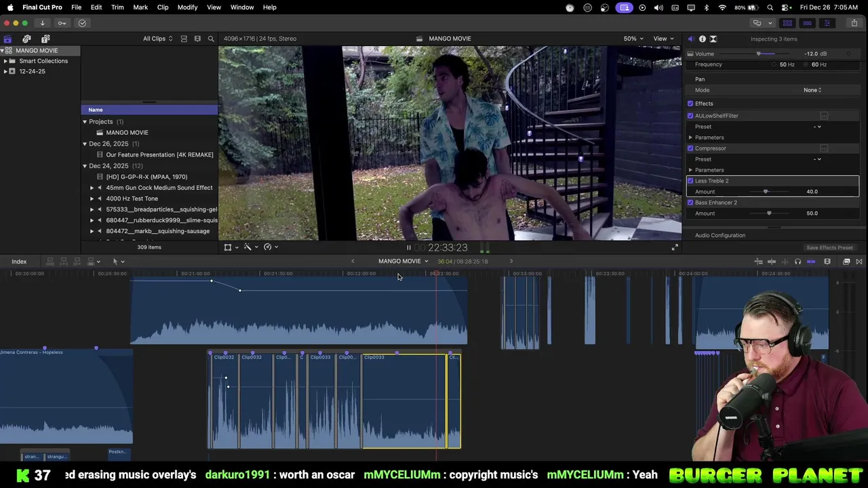Open Background Tasks checkmark icon
Viewport: 868px width, 488px height.
click(x=82, y=23)
